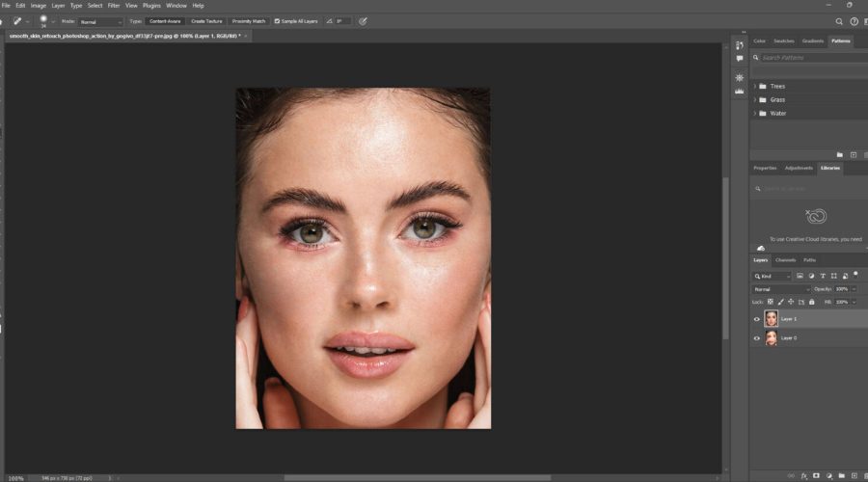Create new pattern group folder icon
Screen dimensions: 868x482
pyautogui.click(x=840, y=155)
